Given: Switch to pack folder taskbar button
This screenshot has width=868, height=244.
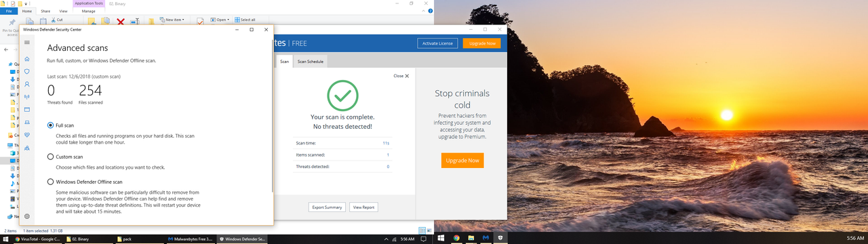Looking at the screenshot, I should (140, 239).
